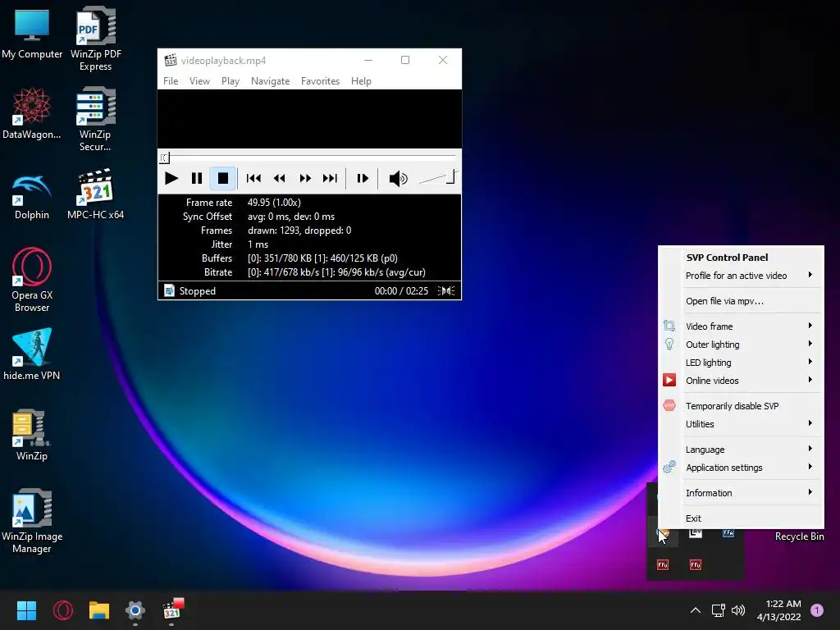Select the WinZip PDF Express desktop icon

click(x=95, y=39)
